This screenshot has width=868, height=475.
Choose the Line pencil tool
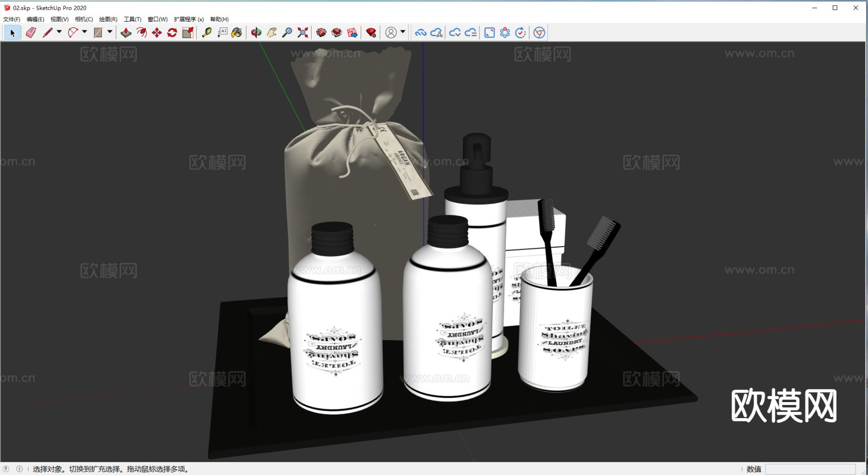(x=47, y=33)
